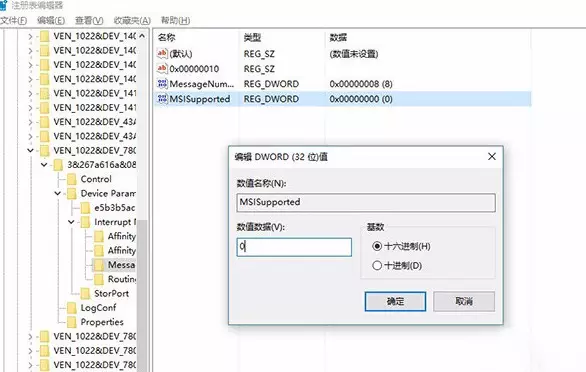Select the 0x00000010 value name
The image size is (586, 372).
pyautogui.click(x=194, y=69)
